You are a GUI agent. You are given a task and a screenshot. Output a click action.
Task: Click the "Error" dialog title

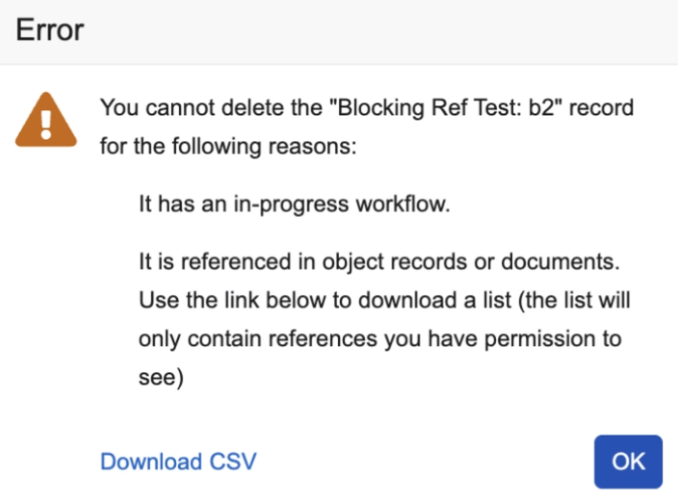49,30
